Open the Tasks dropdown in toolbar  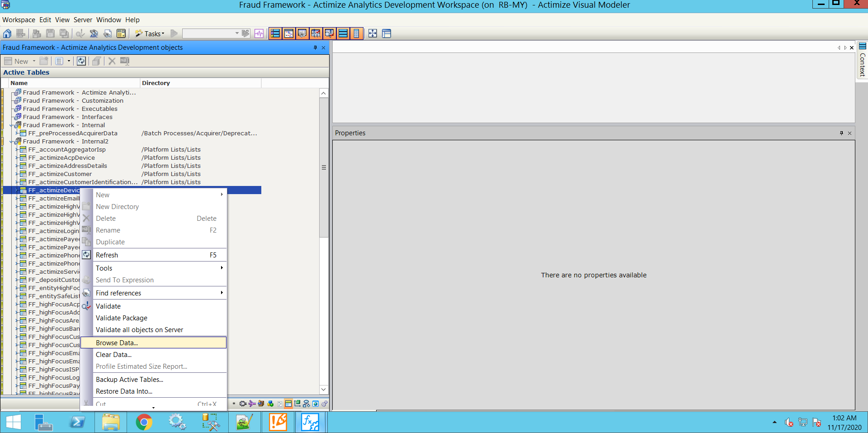(150, 33)
